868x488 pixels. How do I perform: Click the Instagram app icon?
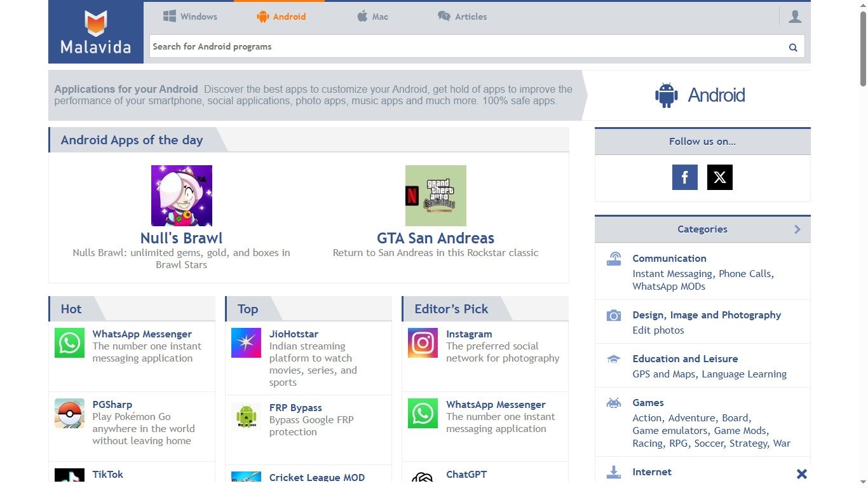[423, 343]
